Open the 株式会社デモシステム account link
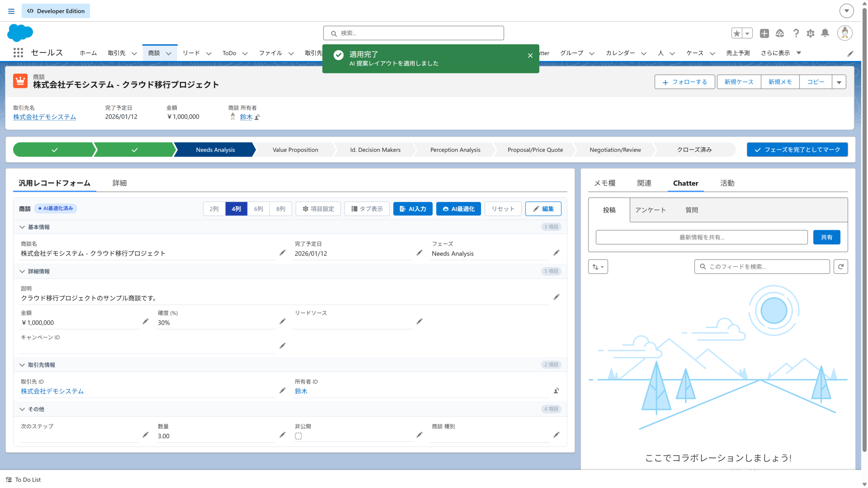The height and width of the screenshot is (488, 868). (x=44, y=117)
